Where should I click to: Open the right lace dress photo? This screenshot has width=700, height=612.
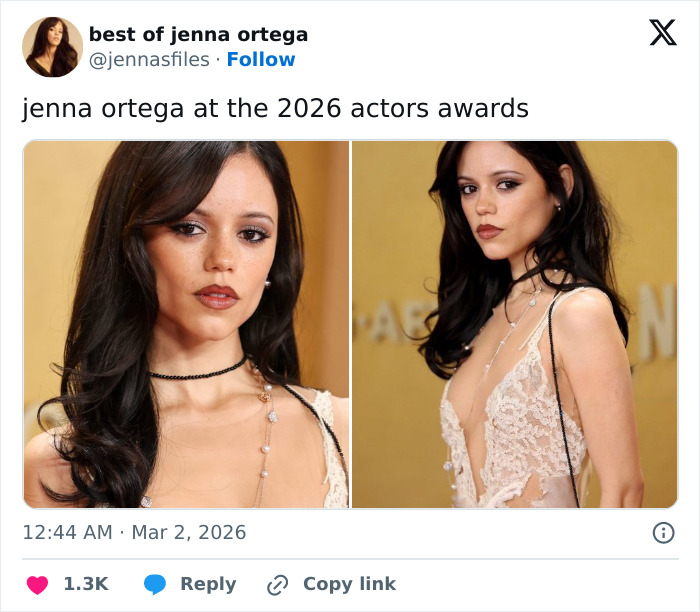pos(515,324)
